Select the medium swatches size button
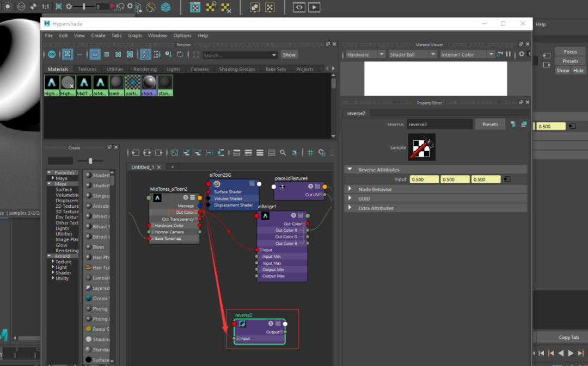Image resolution: width=588 pixels, height=366 pixels. pos(107,55)
